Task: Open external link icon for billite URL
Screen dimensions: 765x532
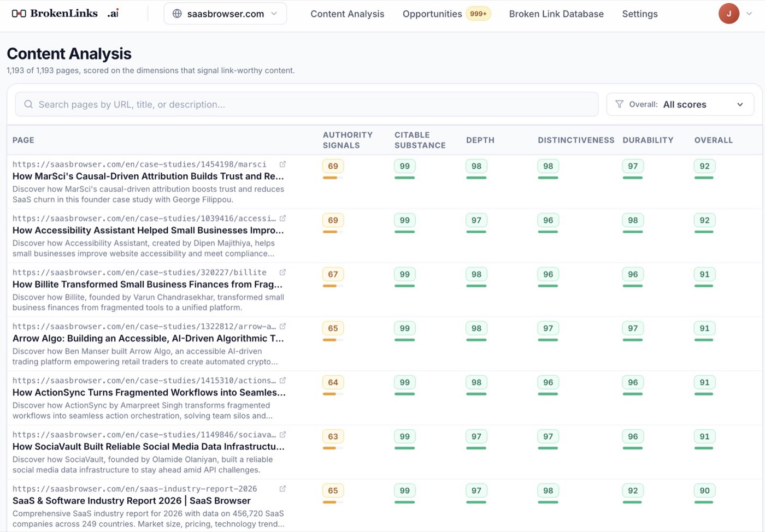Action: [283, 272]
